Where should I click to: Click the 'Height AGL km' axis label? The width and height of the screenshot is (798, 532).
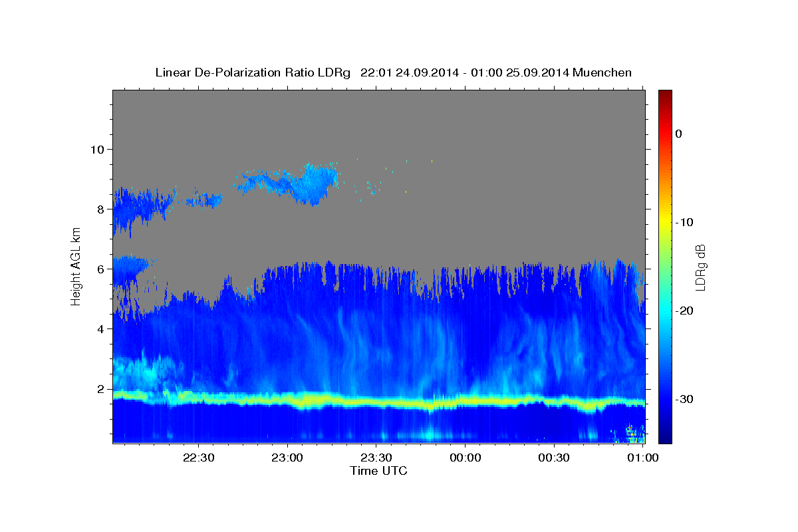[x=76, y=267]
